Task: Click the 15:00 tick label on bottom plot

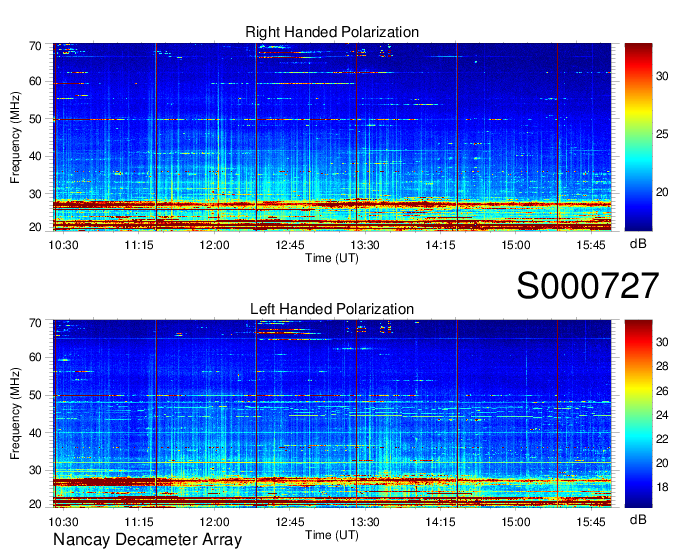Action: click(516, 522)
